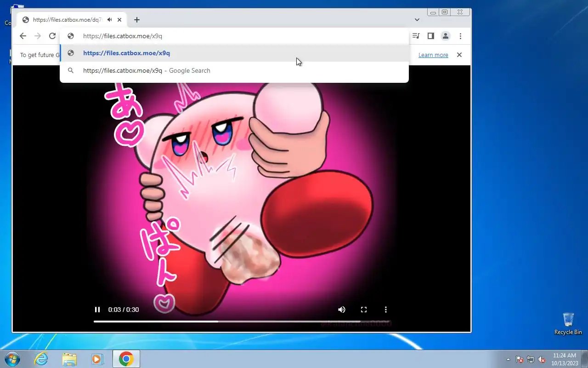The width and height of the screenshot is (588, 368).
Task: Open the Learn more link in infobar
Action: point(433,55)
